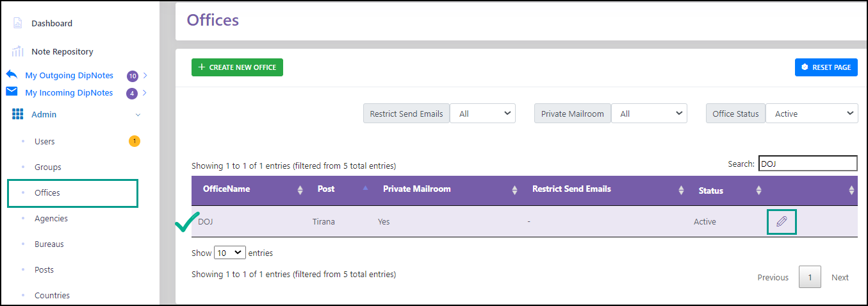Screen dimensions: 868x306
Task: Click Create New Office button
Action: pyautogui.click(x=237, y=67)
